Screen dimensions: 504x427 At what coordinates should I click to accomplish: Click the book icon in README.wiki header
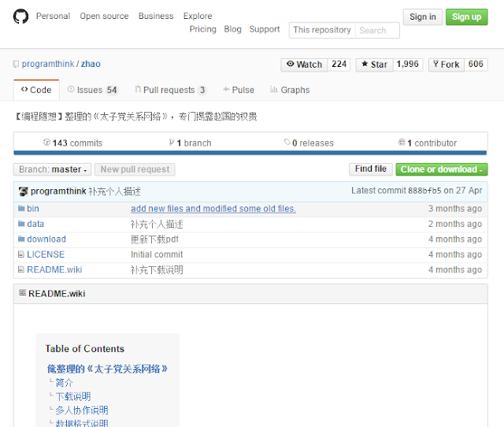tap(22, 292)
